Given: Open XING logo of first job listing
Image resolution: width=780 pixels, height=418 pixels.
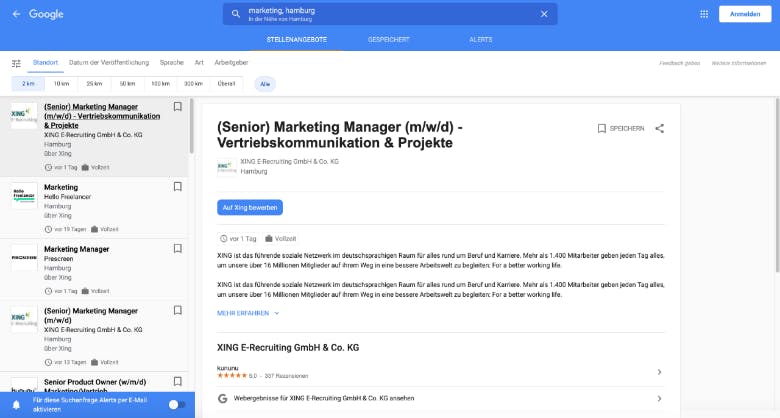Looking at the screenshot, I should [24, 116].
